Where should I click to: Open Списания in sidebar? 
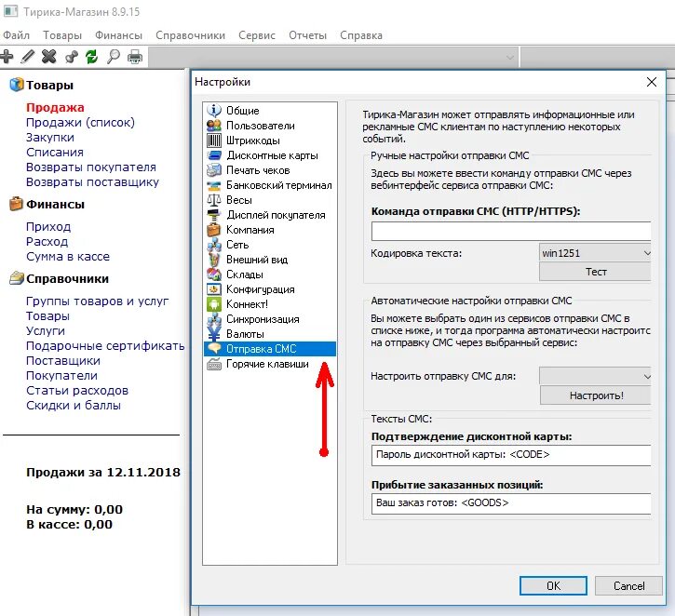pos(55,153)
